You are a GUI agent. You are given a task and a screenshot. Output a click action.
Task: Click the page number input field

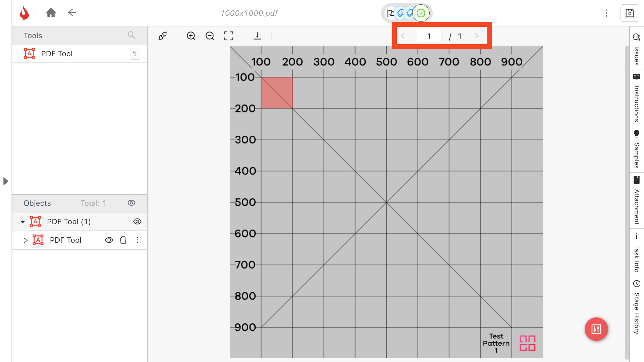click(429, 36)
